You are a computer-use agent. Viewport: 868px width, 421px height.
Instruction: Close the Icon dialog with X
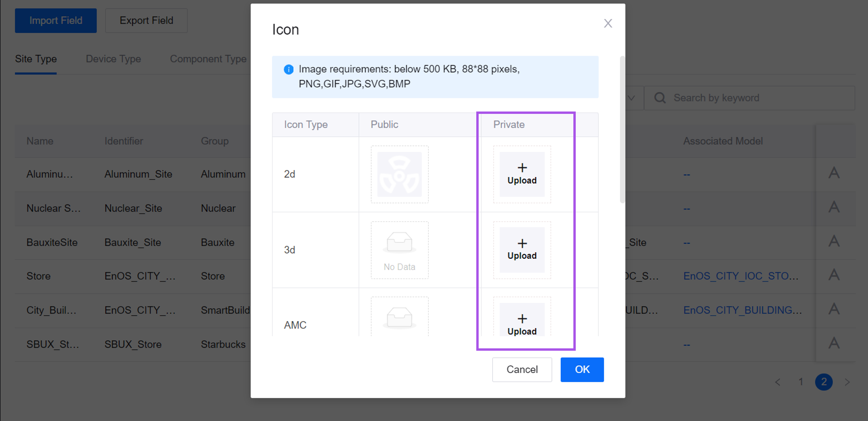(608, 23)
